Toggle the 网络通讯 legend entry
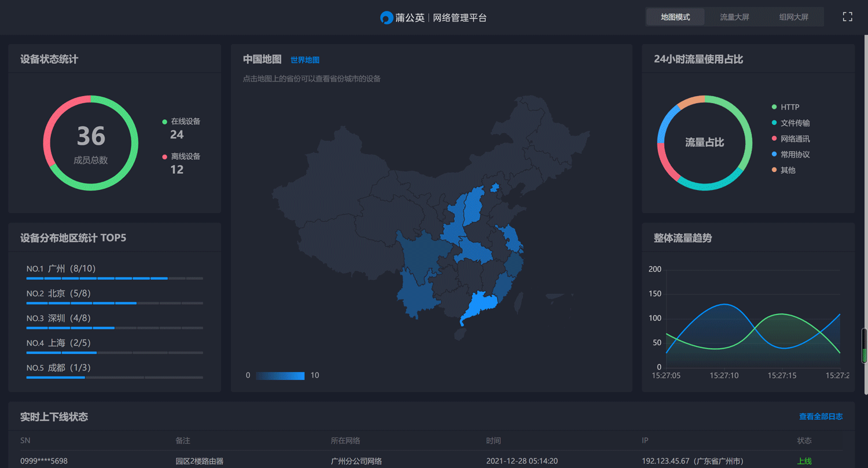 pos(795,139)
